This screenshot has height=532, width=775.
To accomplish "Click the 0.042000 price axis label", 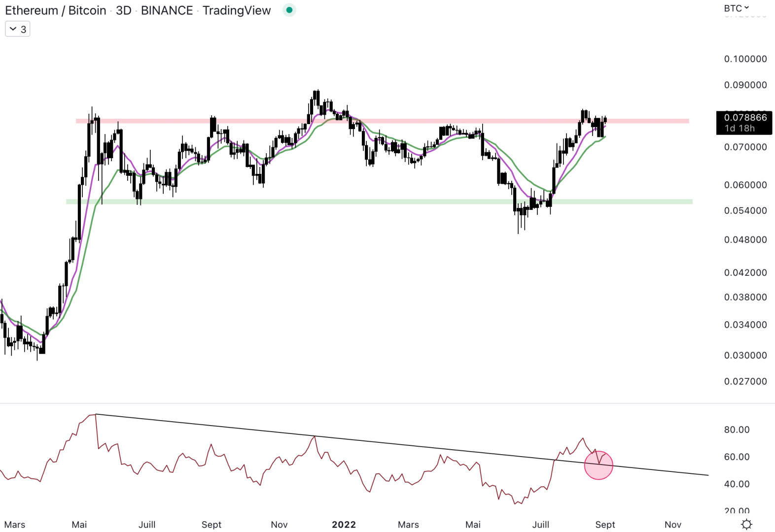I will 745,273.
